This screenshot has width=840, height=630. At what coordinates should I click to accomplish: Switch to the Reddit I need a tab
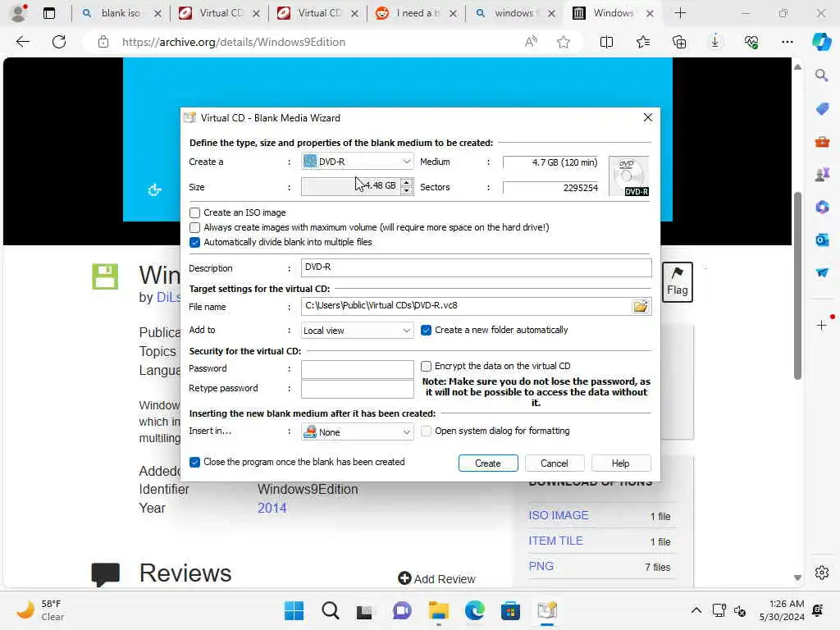[x=416, y=13]
